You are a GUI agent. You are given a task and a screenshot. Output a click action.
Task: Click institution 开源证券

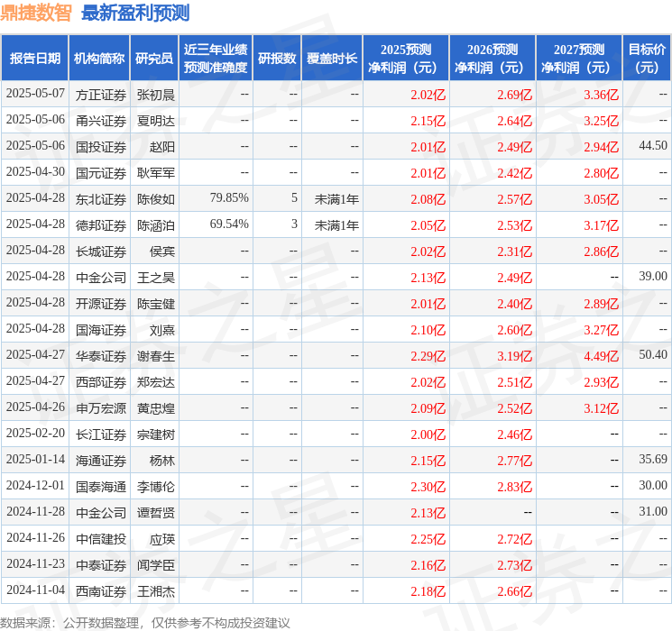click(101, 304)
